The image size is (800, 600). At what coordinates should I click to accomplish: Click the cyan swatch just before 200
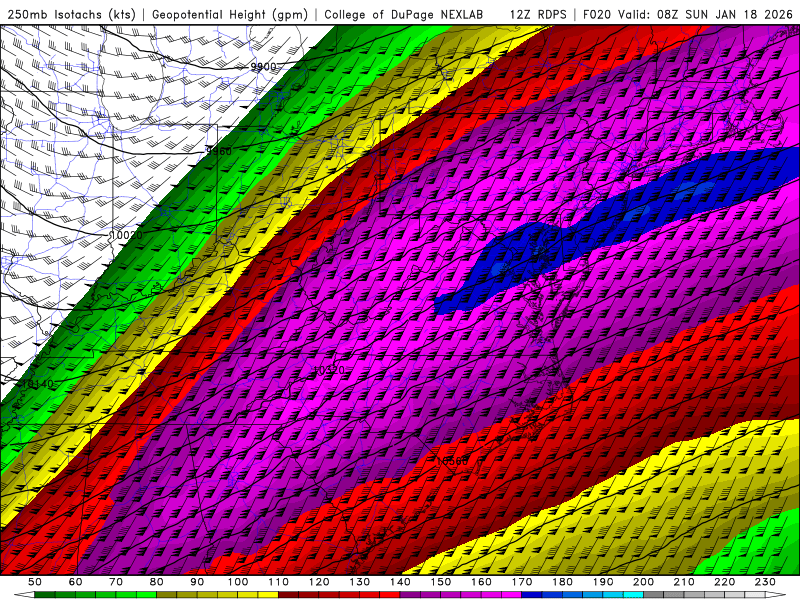(x=634, y=595)
